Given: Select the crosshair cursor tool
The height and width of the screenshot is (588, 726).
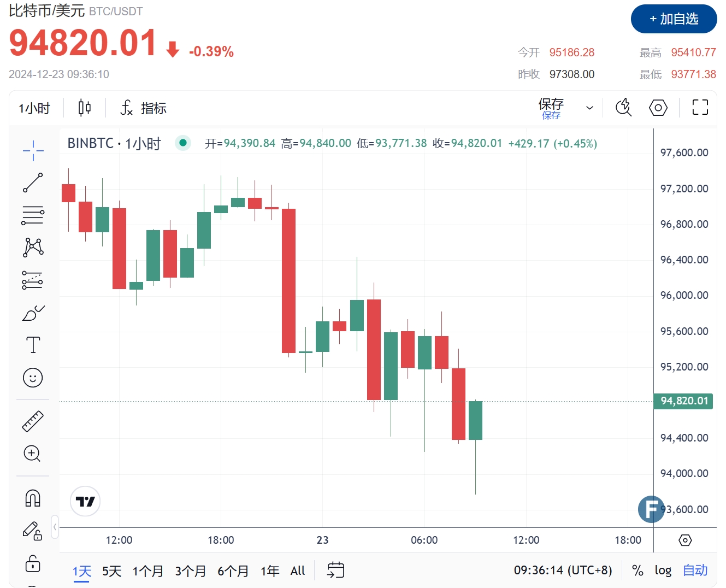Looking at the screenshot, I should [x=33, y=150].
